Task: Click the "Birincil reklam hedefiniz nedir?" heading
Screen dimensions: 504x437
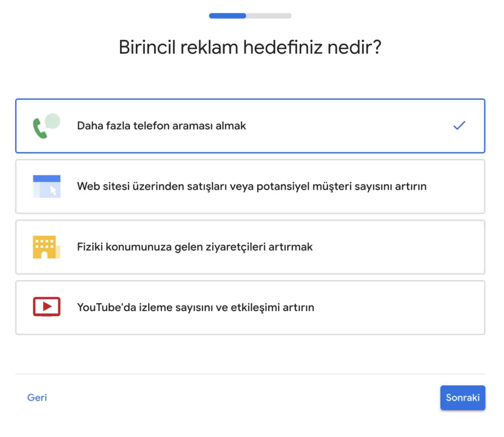Action: [251, 47]
